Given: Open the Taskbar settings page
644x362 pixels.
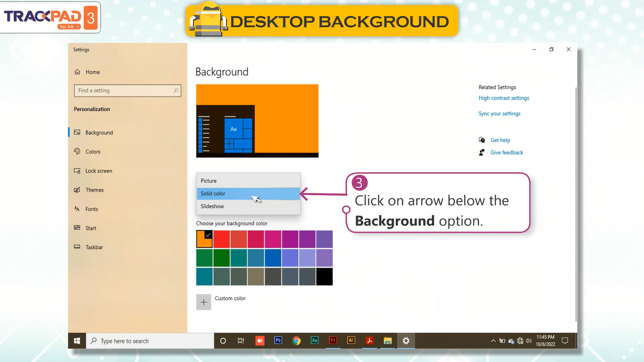Looking at the screenshot, I should point(94,247).
